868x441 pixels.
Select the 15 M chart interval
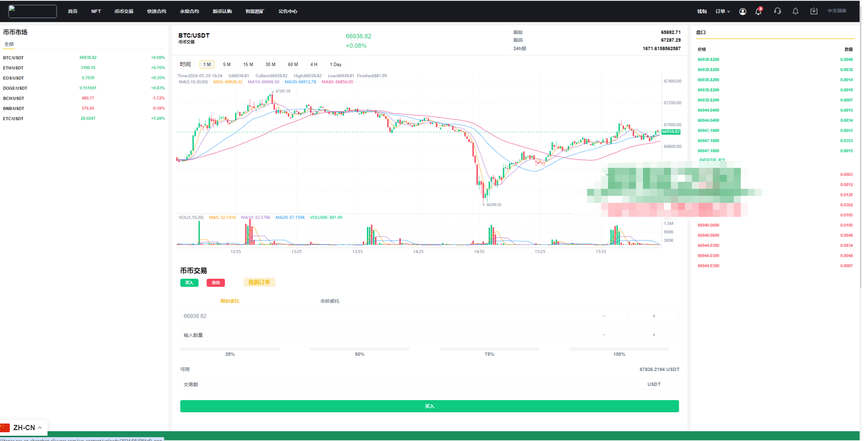(x=248, y=64)
